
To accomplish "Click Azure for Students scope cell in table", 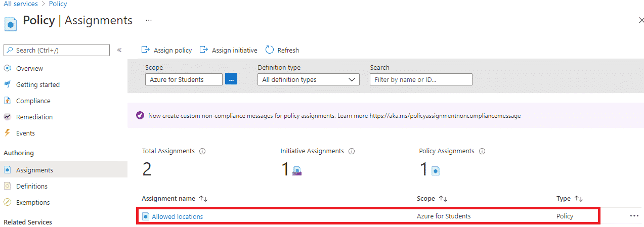I will coord(444,216).
